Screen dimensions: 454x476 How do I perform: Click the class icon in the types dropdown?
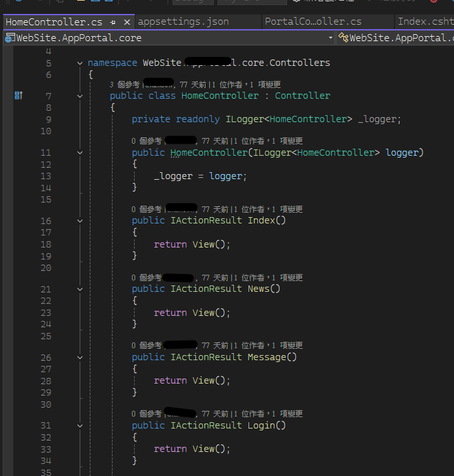[x=343, y=37]
